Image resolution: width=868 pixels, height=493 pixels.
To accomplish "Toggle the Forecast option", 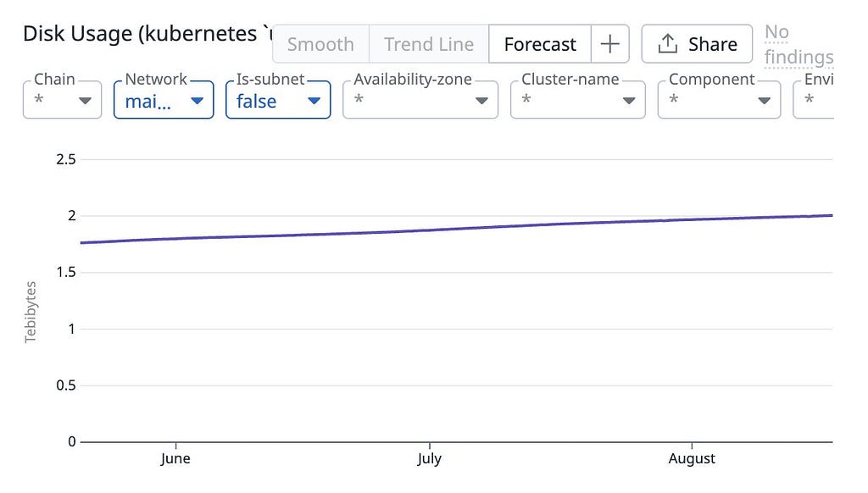I will 540,44.
